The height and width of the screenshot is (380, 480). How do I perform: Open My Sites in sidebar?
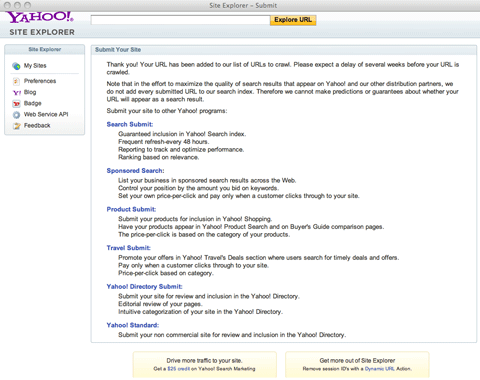pyautogui.click(x=35, y=66)
